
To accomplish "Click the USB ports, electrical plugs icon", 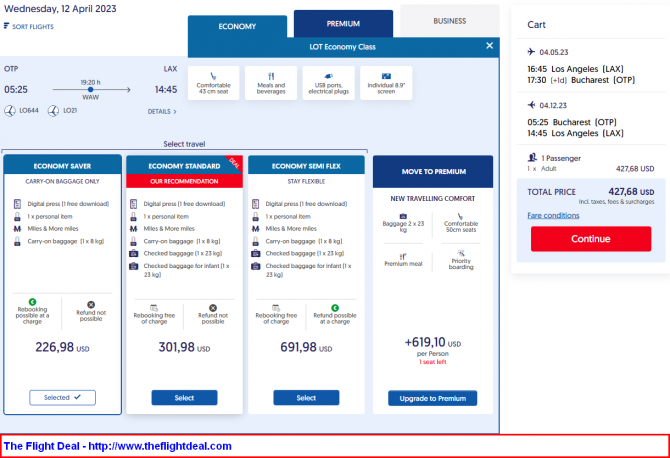I will pos(329,76).
